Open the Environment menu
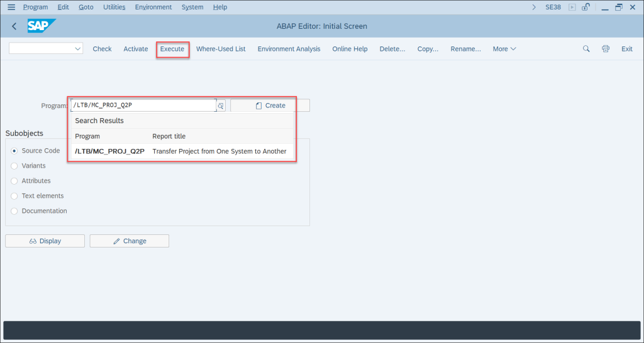Image resolution: width=644 pixels, height=343 pixels. 153,7
